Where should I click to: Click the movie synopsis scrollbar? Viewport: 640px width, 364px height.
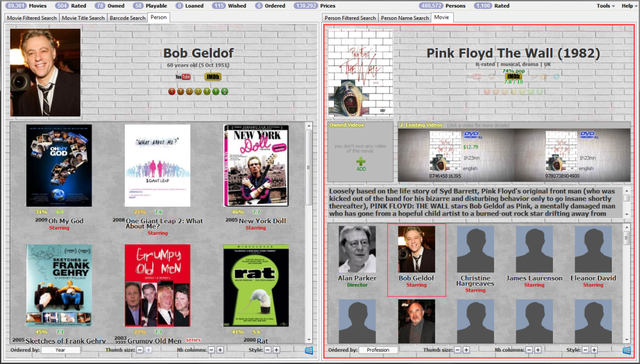pos(627,202)
